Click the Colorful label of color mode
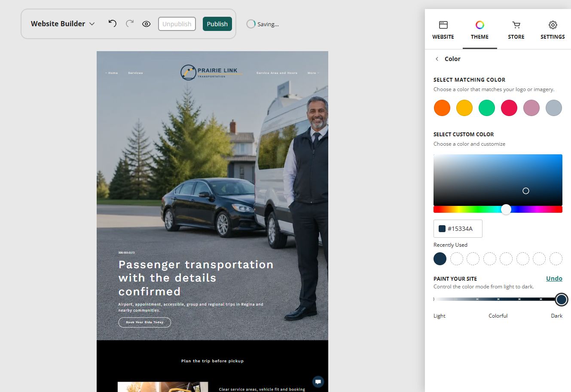The image size is (571, 392). [498, 315]
